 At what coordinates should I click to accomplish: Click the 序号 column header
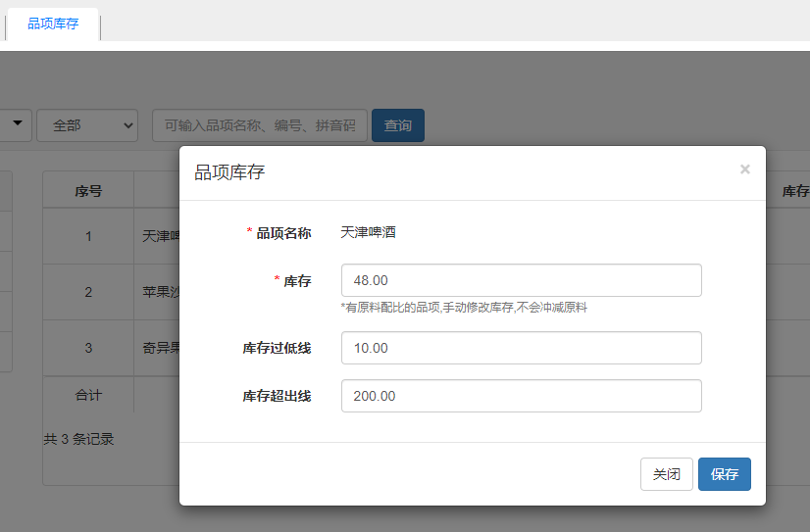pos(88,191)
